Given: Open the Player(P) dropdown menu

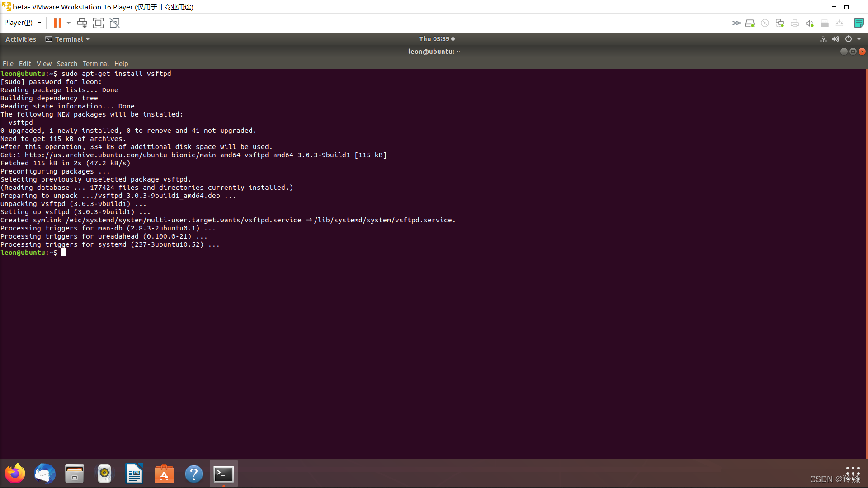Looking at the screenshot, I should tap(23, 23).
